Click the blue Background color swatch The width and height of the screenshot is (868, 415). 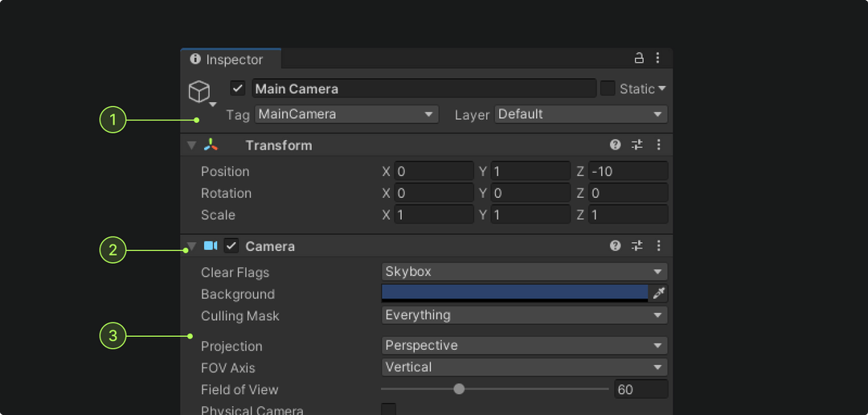coord(514,293)
